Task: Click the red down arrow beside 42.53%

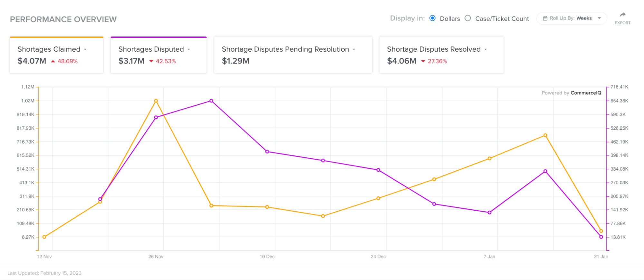Action: click(x=151, y=61)
